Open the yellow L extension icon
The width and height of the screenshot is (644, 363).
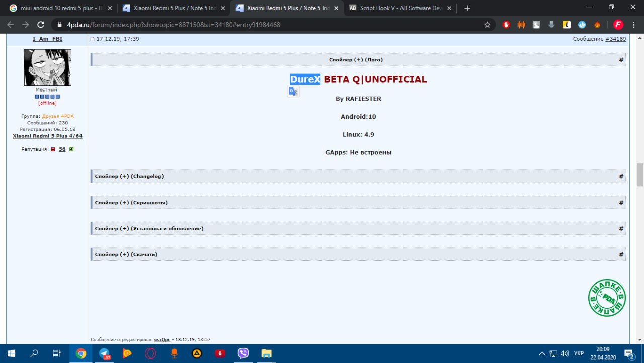(x=567, y=24)
